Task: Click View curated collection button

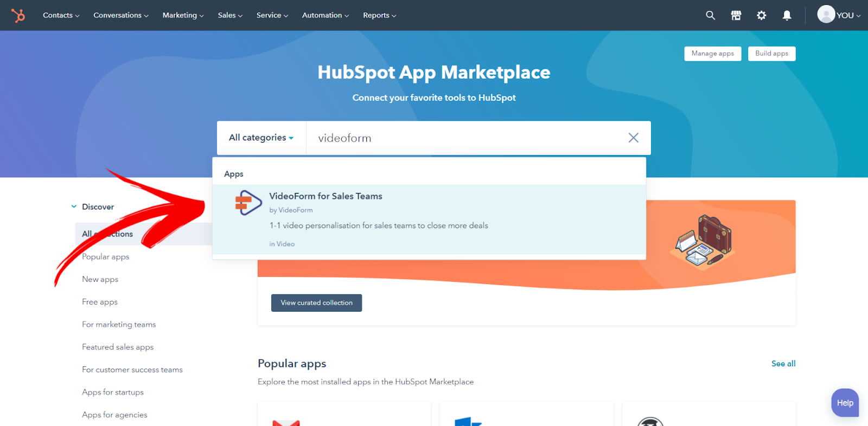Action: click(x=317, y=303)
